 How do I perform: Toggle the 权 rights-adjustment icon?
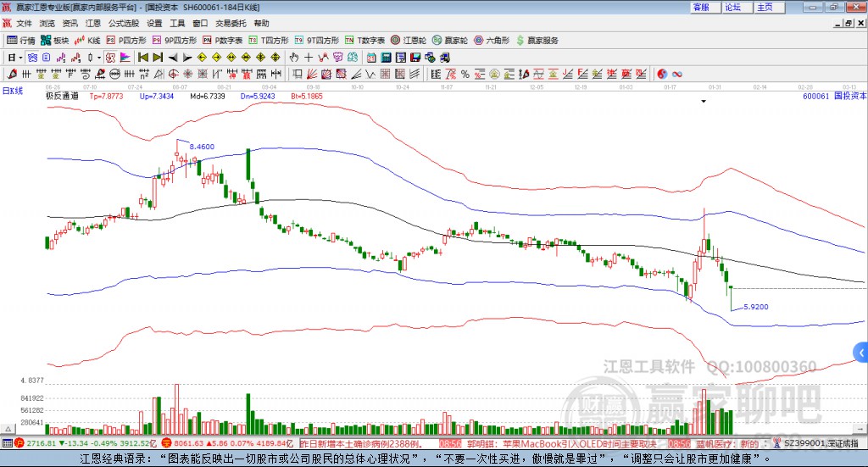[x=110, y=57]
